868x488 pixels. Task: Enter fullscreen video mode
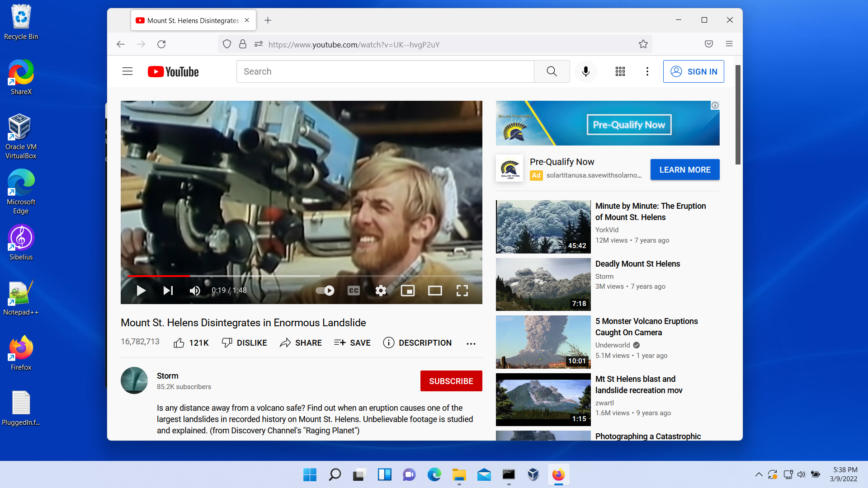coord(462,291)
